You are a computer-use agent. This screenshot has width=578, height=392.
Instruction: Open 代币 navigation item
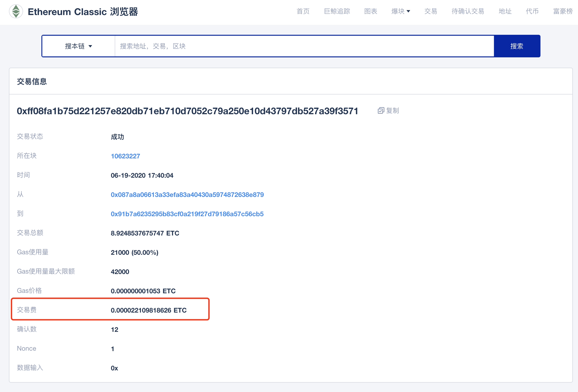tap(532, 11)
